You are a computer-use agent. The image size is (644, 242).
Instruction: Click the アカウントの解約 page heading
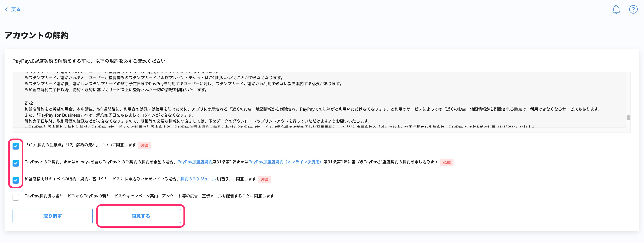pos(36,35)
